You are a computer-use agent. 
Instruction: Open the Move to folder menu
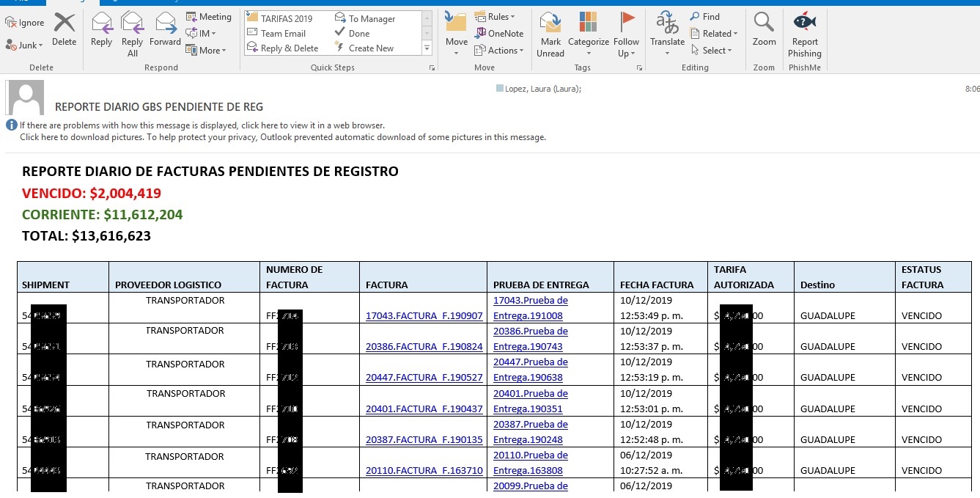[456, 34]
